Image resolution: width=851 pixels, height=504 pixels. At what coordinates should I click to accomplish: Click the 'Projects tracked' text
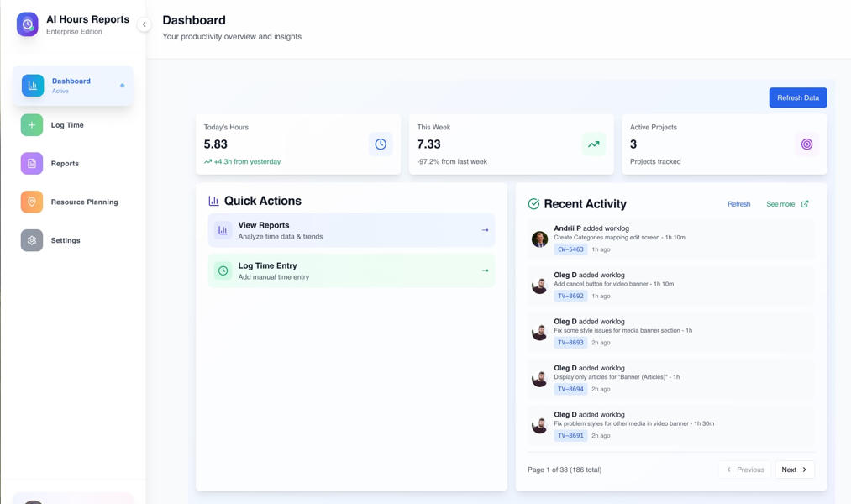coord(655,161)
